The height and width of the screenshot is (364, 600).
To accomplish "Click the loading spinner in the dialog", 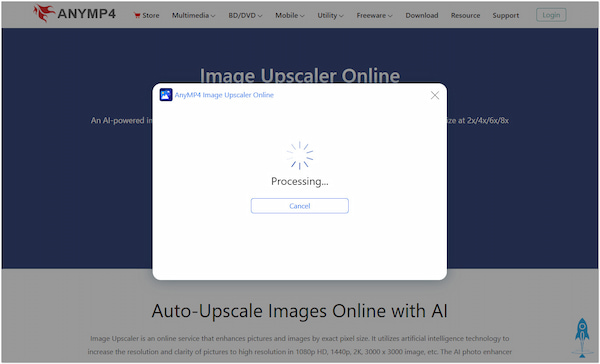I will (x=300, y=155).
